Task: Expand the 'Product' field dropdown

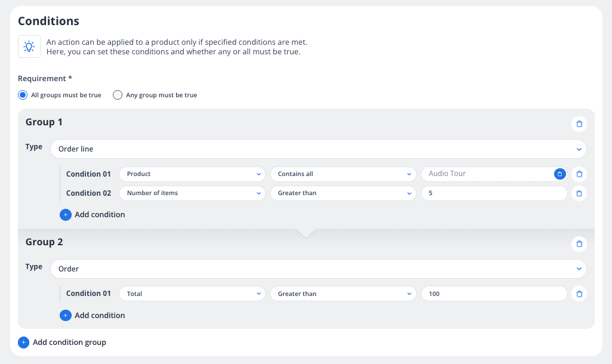Action: [192, 174]
